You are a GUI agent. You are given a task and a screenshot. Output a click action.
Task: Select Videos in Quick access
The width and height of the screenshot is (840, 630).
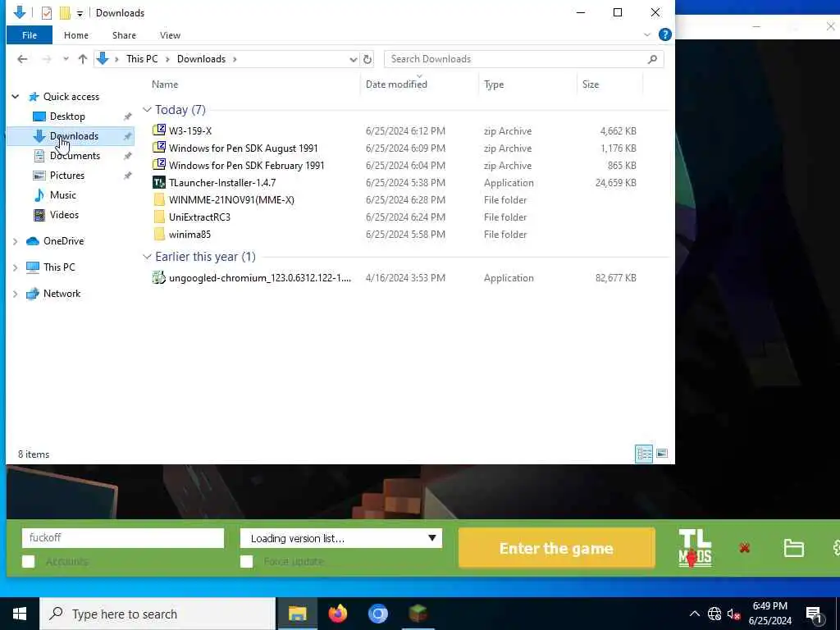(64, 215)
